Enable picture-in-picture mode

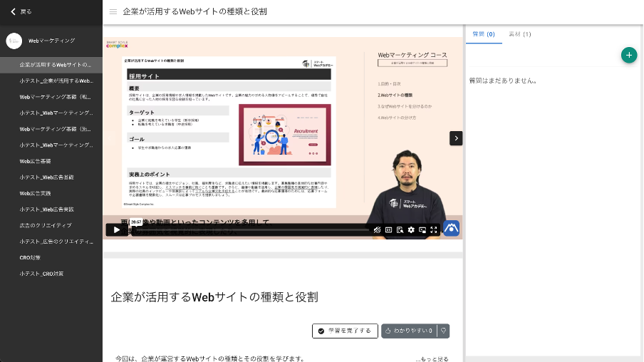(x=422, y=229)
